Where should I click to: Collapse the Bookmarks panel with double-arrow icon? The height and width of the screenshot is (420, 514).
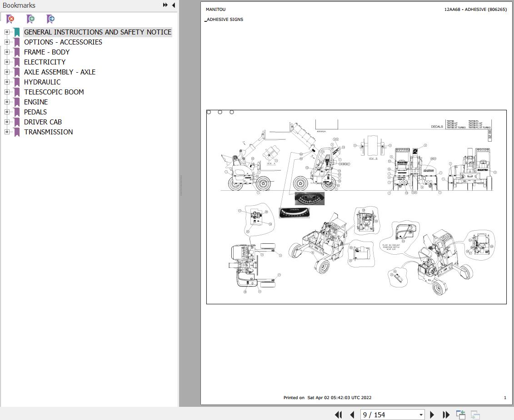165,5
